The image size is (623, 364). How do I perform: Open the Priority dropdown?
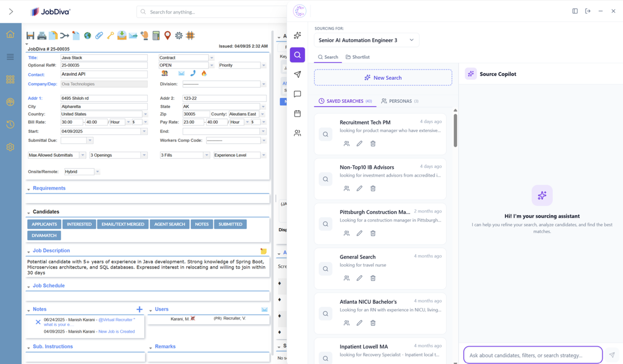[264, 65]
